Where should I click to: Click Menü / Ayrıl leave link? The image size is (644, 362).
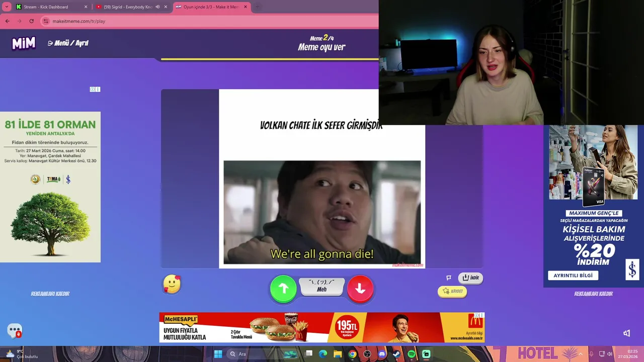coord(68,43)
